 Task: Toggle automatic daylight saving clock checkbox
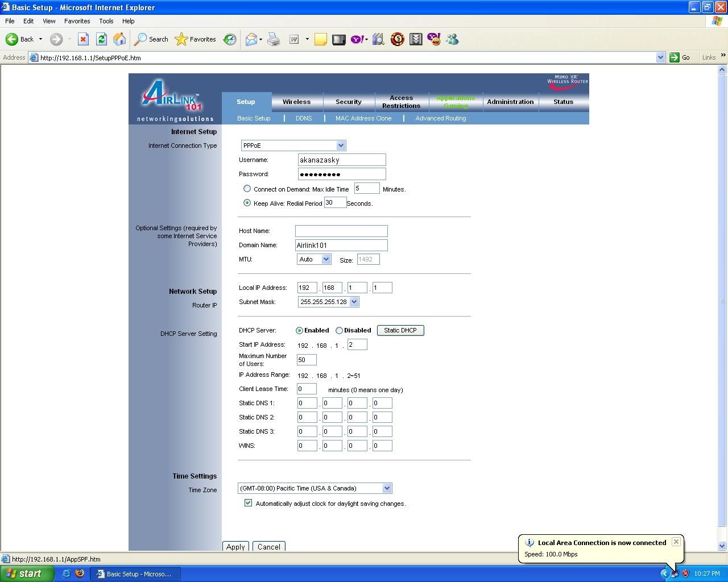(248, 503)
